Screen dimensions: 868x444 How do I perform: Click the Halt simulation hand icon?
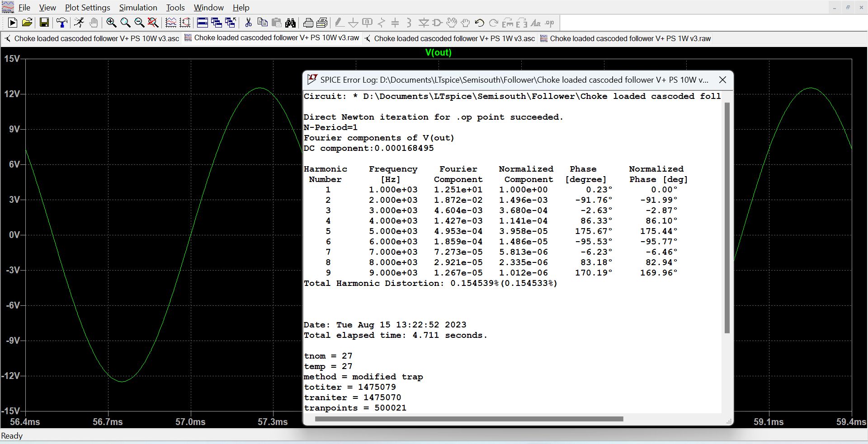(94, 23)
